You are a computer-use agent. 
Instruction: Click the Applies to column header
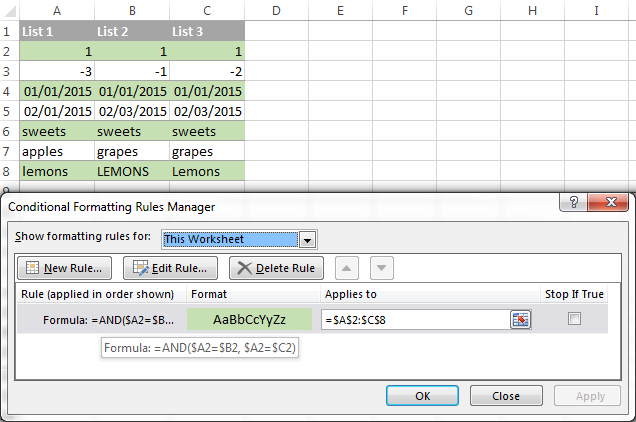tap(430, 294)
